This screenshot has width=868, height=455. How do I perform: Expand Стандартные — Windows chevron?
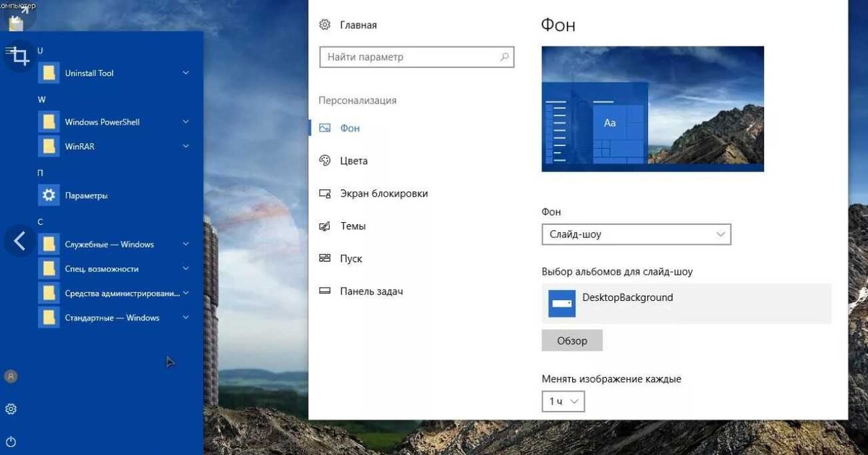point(186,318)
